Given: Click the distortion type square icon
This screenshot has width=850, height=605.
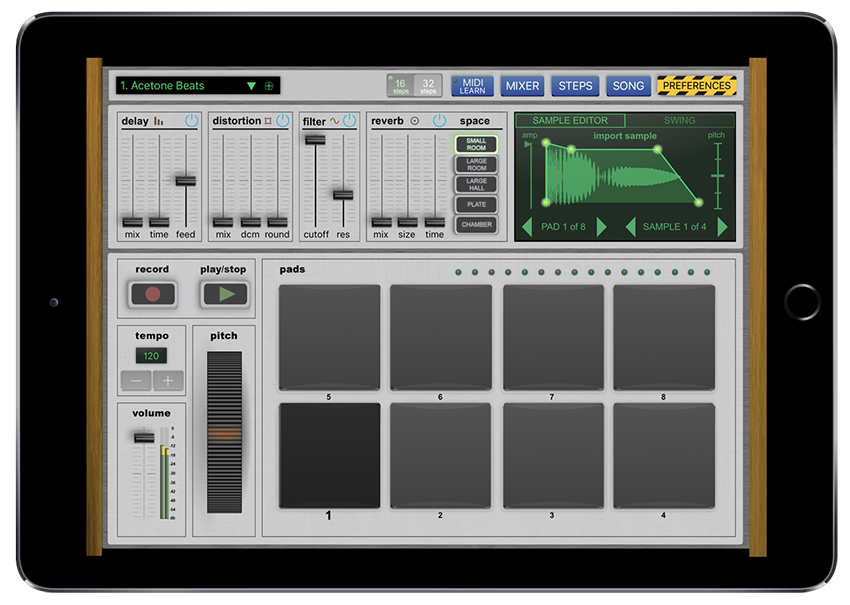Looking at the screenshot, I should click(x=268, y=121).
